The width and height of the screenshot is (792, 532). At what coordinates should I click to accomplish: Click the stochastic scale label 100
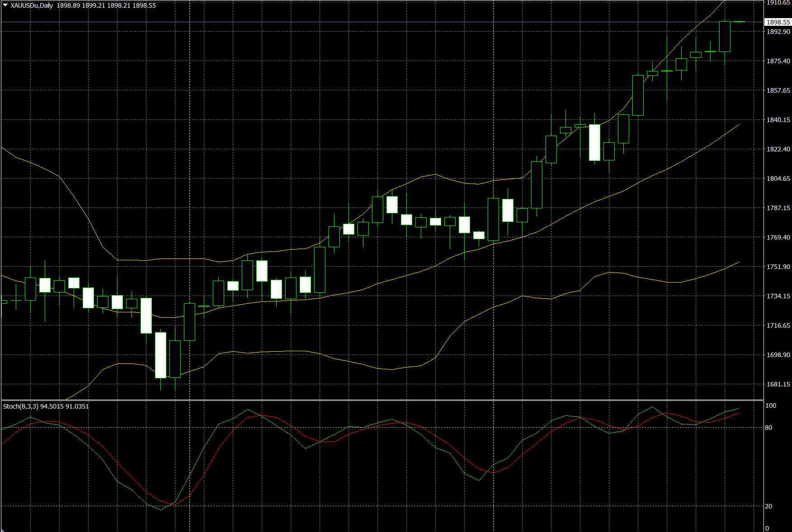(771, 405)
